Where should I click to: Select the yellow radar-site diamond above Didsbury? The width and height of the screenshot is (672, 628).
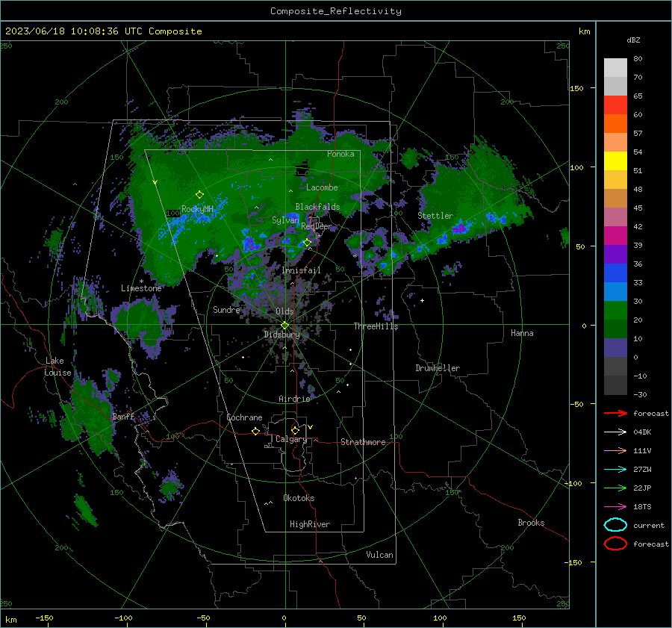pyautogui.click(x=284, y=326)
